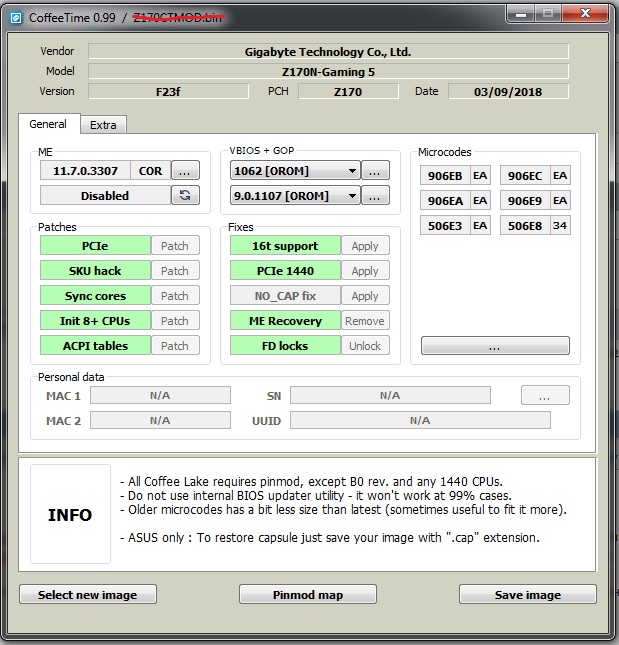Viewport: 619px width, 645px height.
Task: Click the PCH Z170 field
Action: [x=348, y=91]
